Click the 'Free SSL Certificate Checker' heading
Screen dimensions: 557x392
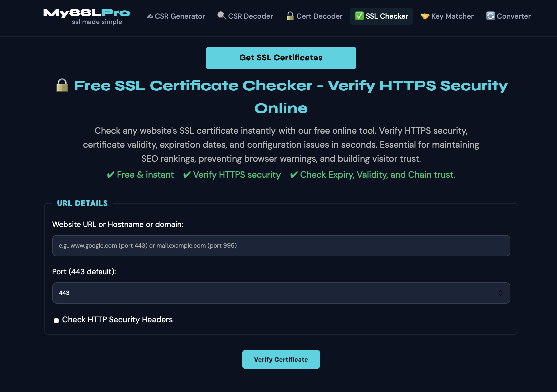(281, 97)
